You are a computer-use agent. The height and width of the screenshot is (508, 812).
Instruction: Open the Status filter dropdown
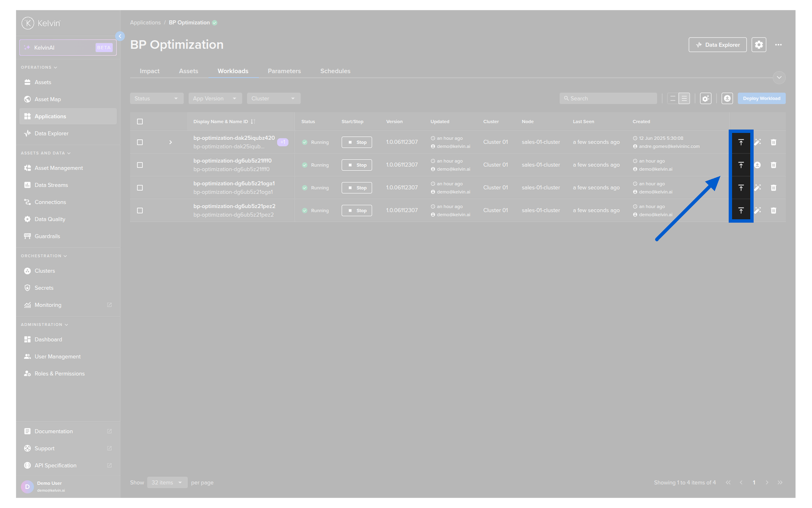[x=156, y=99]
